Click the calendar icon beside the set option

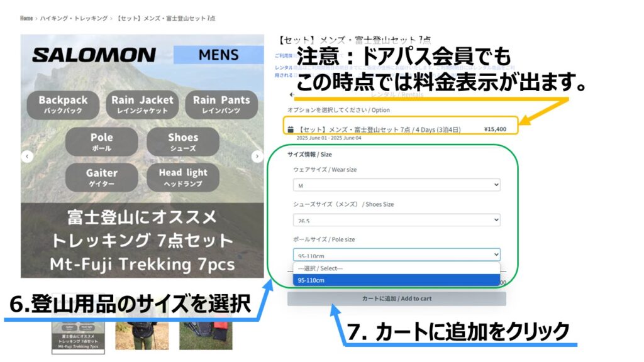coord(291,129)
